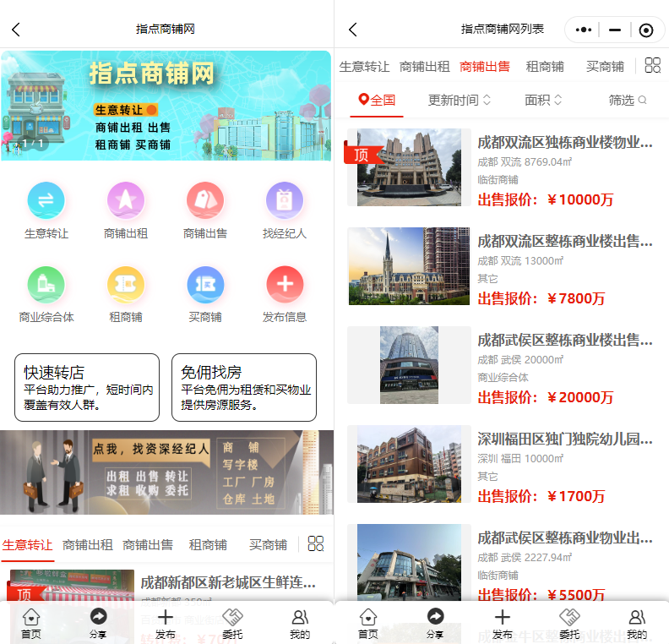The image size is (669, 644).
Task: Tap the 指点商铺网 top banner
Action: point(166,106)
